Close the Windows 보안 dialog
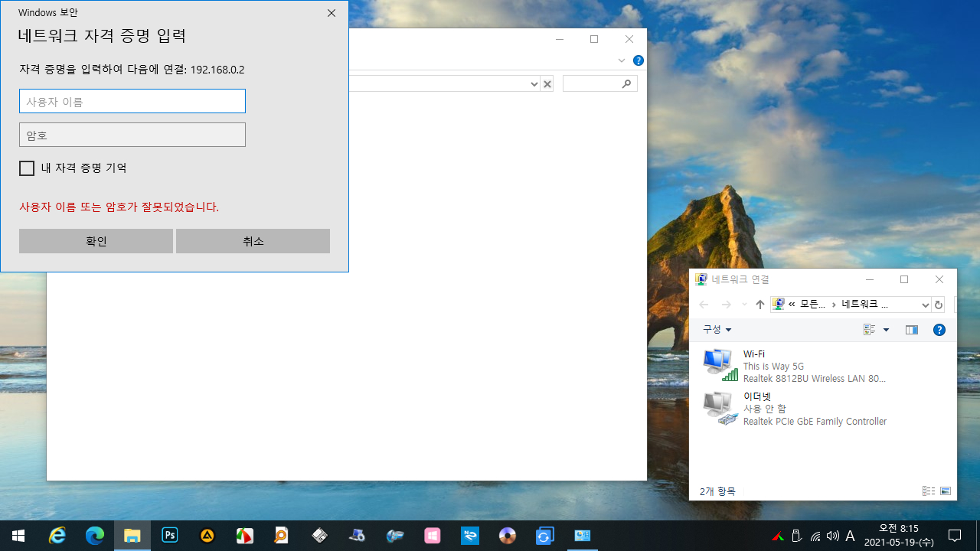Screen dimensions: 980x551 coord(332,13)
